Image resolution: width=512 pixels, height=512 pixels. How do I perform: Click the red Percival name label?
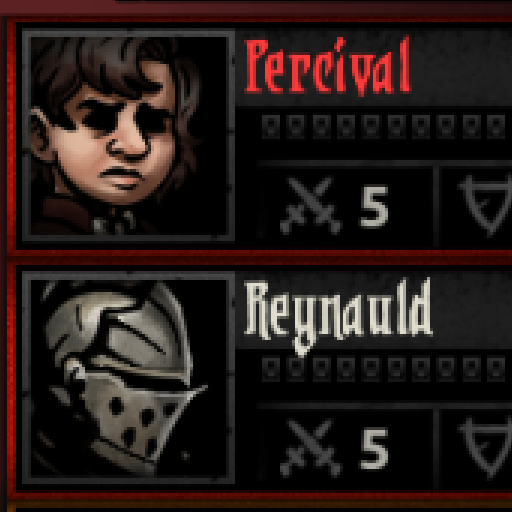[328, 66]
